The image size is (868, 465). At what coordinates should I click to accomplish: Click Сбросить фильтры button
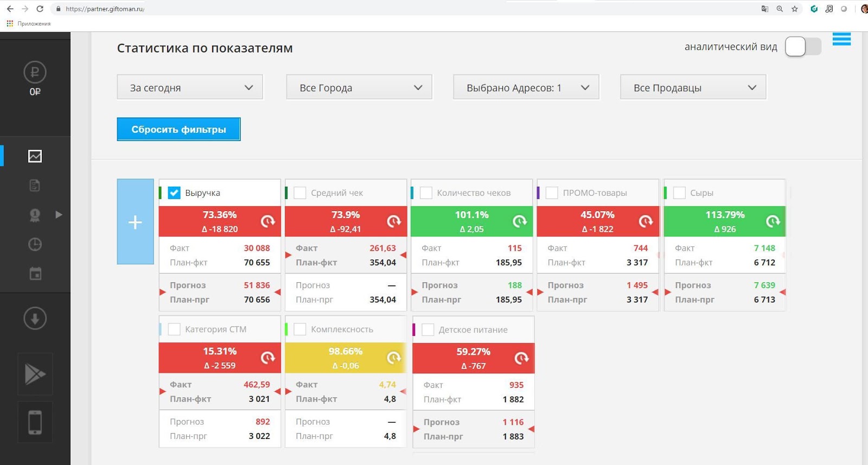pyautogui.click(x=178, y=129)
